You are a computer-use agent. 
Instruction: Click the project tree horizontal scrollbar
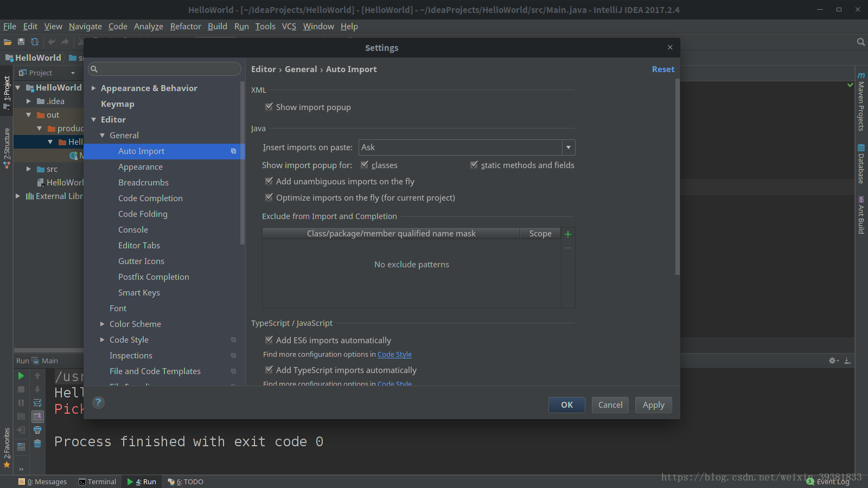(x=49, y=350)
